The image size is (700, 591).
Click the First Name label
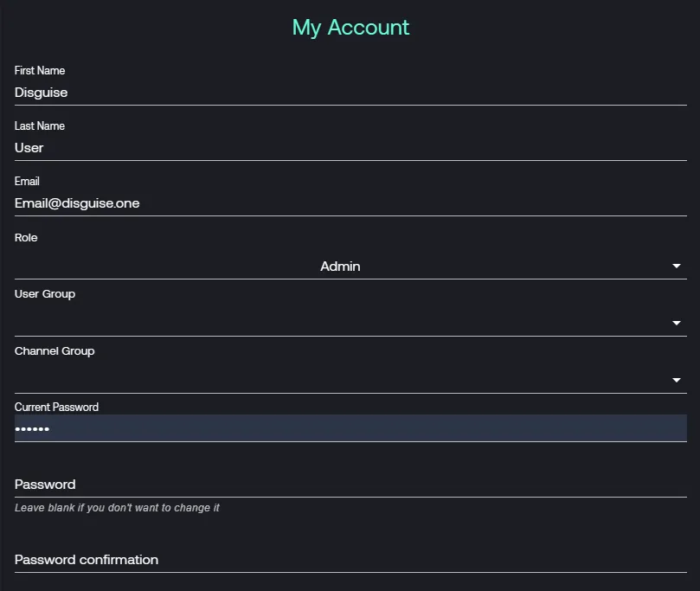[40, 70]
